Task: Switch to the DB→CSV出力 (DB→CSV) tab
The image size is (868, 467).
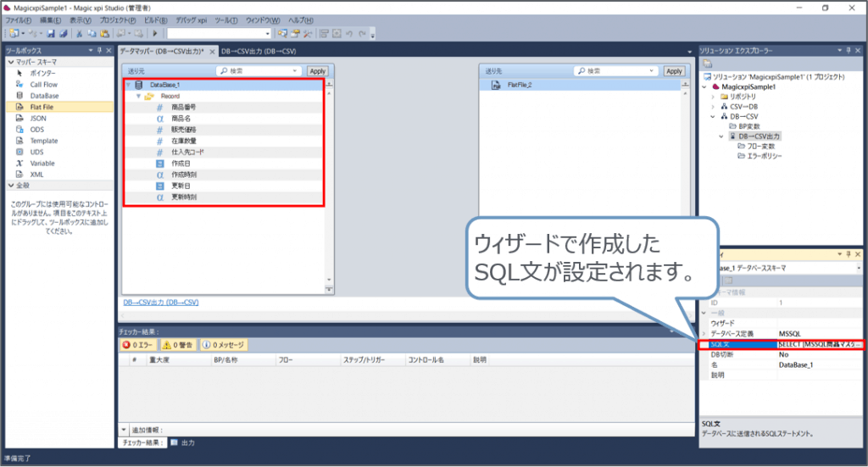Action: (259, 52)
